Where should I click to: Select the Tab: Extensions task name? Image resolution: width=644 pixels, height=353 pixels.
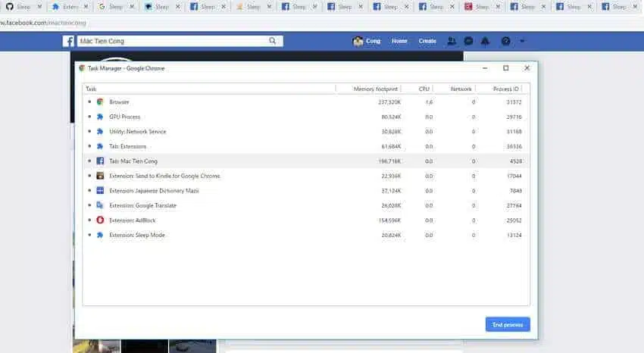pos(128,146)
